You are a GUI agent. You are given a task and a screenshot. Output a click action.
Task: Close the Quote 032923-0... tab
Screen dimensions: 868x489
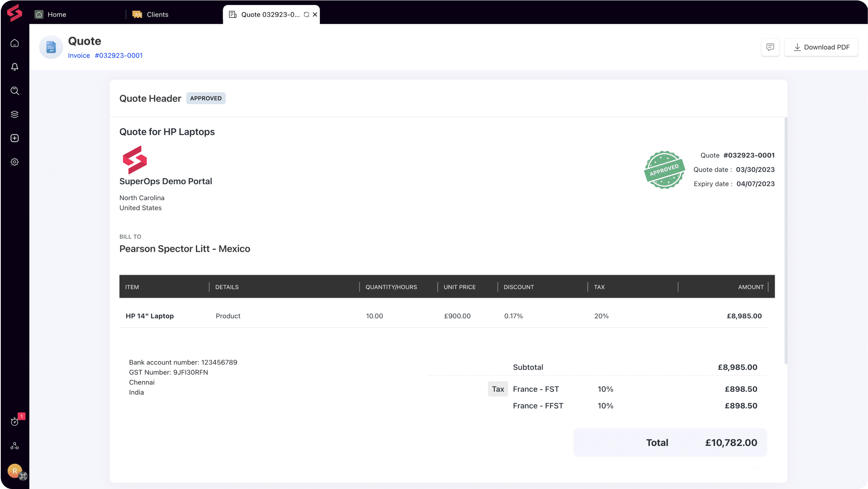pos(315,14)
